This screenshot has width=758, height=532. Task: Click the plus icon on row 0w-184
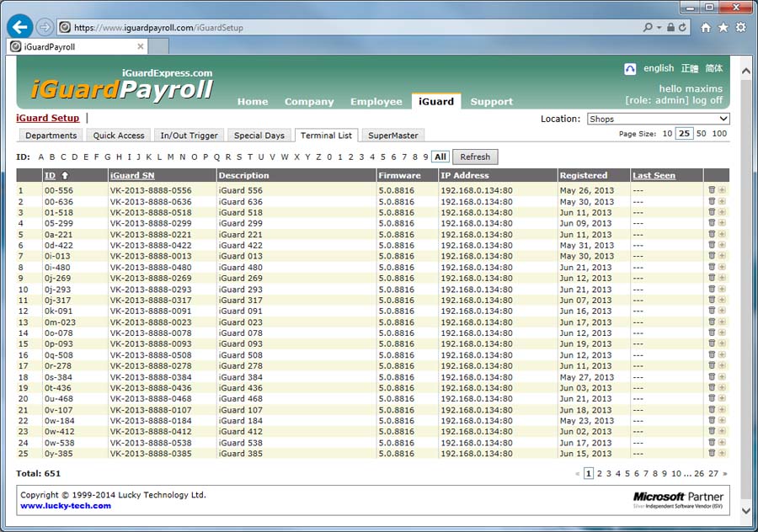coord(722,420)
